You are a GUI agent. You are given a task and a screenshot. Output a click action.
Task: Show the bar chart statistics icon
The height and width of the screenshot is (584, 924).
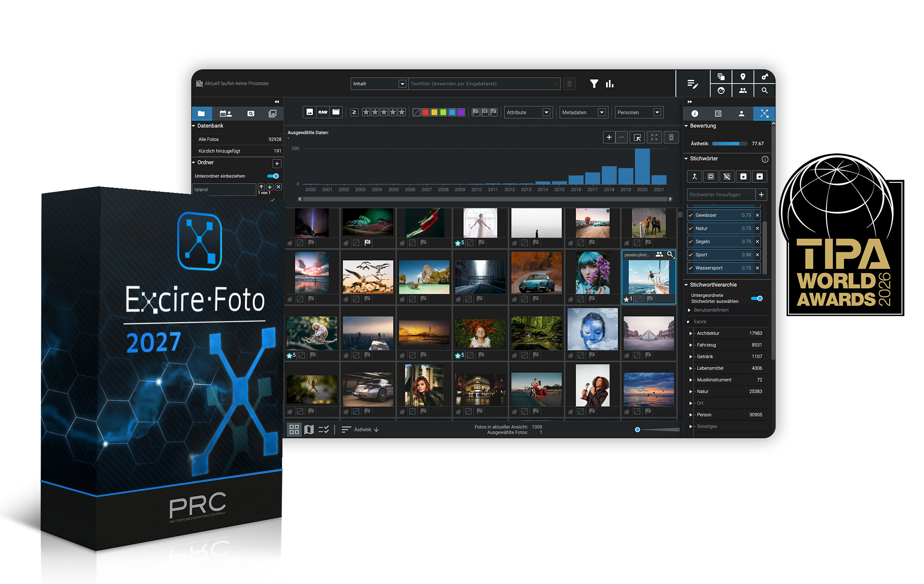pyautogui.click(x=610, y=84)
